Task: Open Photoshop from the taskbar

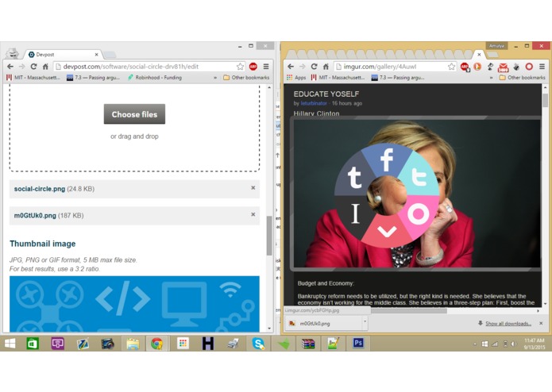Action: tap(358, 343)
